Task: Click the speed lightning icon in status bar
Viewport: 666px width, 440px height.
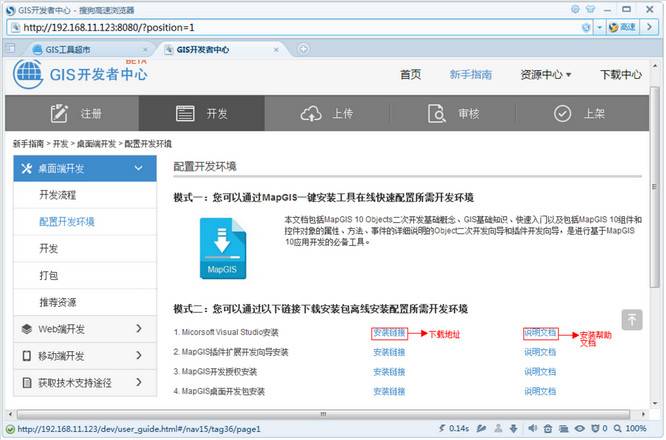Action: [442, 428]
